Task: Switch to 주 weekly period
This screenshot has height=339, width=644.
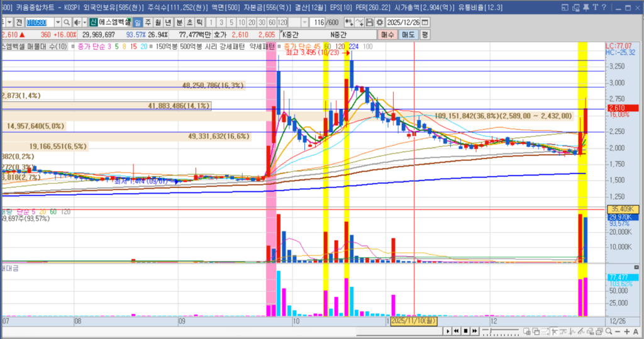Action: [x=147, y=22]
